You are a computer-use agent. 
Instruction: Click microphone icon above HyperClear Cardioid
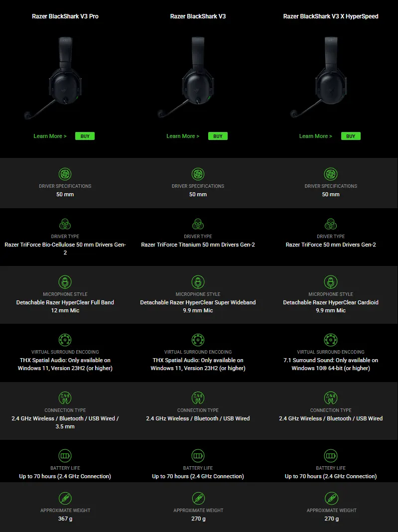click(330, 282)
